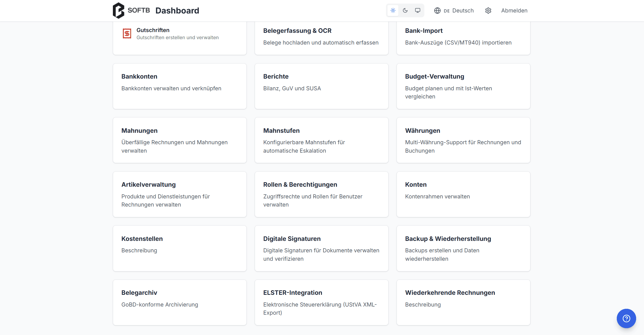This screenshot has width=644, height=335.
Task: Select the ELSTER-Integration card
Action: 321,302
